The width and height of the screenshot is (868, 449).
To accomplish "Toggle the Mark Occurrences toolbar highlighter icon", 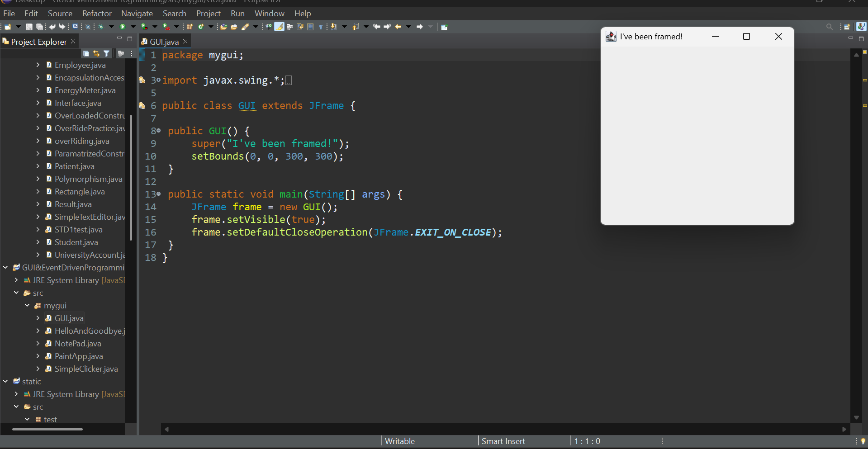I will [279, 27].
